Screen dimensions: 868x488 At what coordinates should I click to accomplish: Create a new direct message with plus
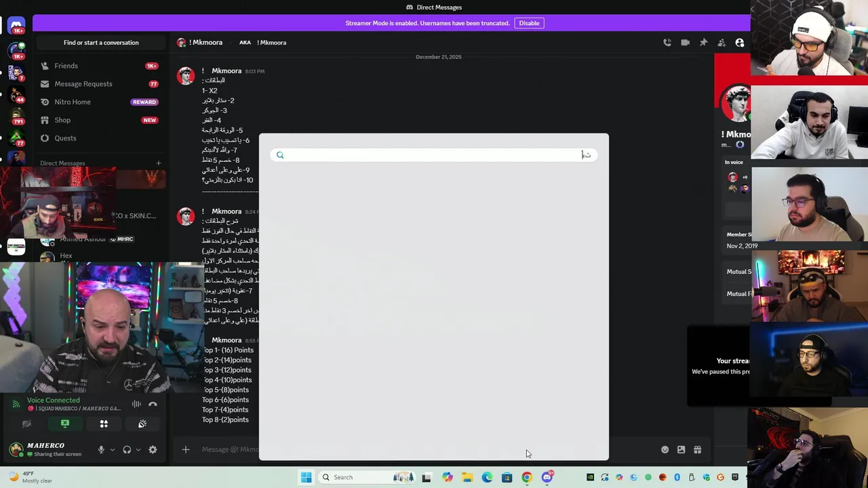tap(159, 163)
